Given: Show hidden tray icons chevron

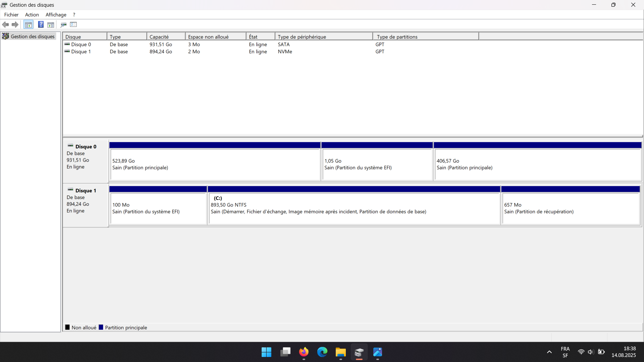Looking at the screenshot, I should [549, 352].
